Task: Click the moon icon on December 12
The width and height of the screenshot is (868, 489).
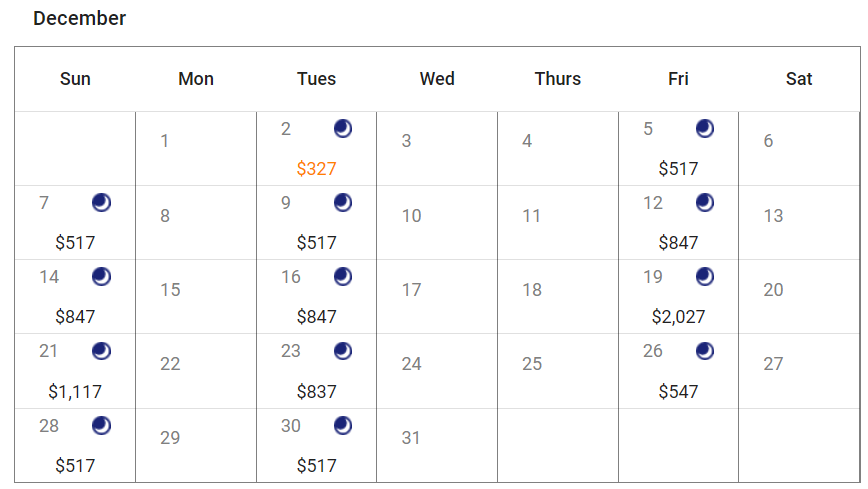Action: [705, 203]
